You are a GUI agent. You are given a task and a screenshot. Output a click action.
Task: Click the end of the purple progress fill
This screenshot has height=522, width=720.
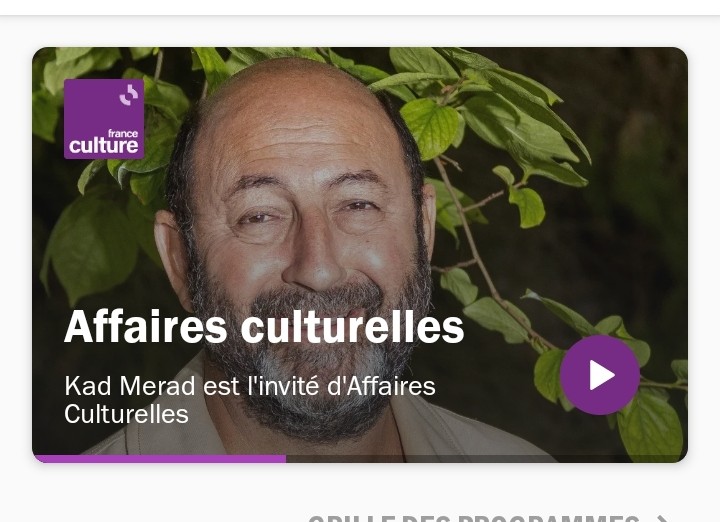pos(285,459)
